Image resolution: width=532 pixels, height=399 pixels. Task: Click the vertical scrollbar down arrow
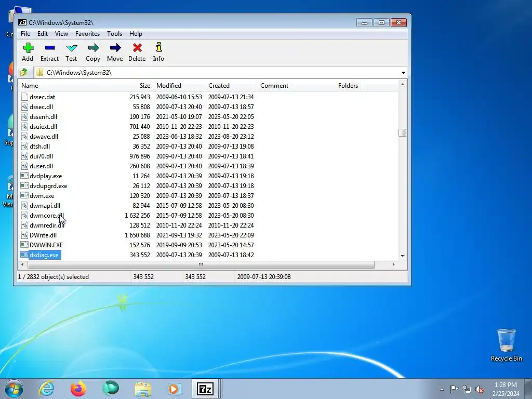(x=403, y=256)
